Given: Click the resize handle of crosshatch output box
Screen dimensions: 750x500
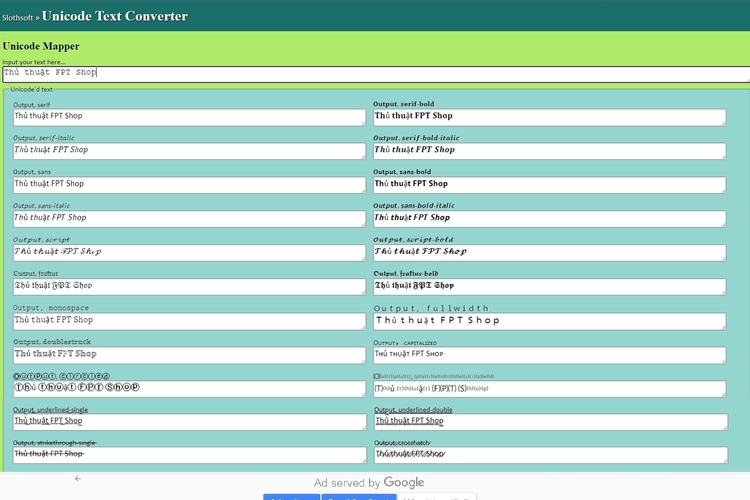Looking at the screenshot, I should (x=725, y=460).
